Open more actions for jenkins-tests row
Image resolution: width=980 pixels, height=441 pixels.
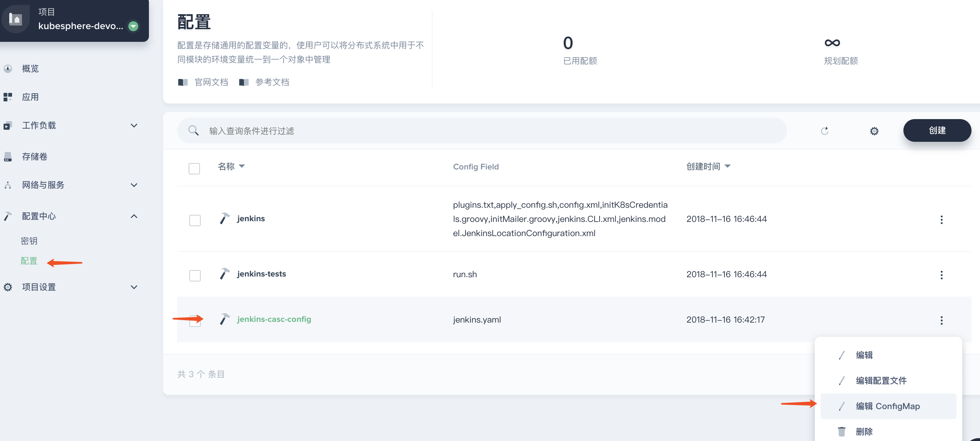942,275
